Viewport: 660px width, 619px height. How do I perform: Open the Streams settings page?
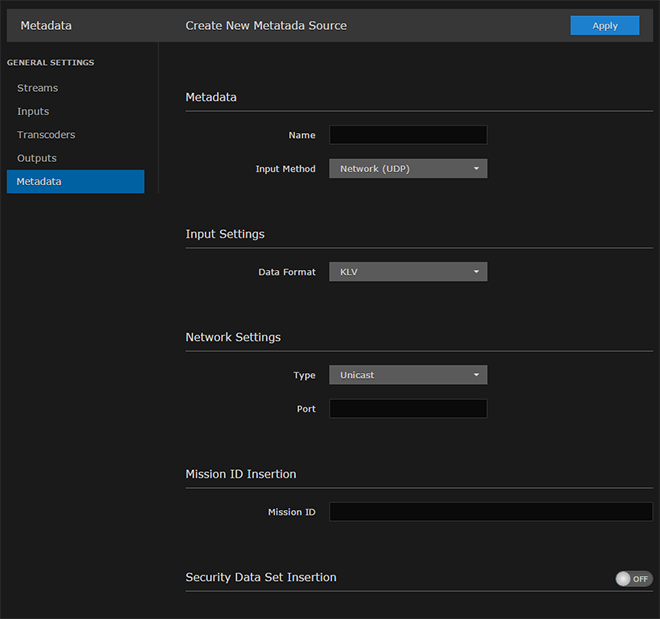coord(38,88)
